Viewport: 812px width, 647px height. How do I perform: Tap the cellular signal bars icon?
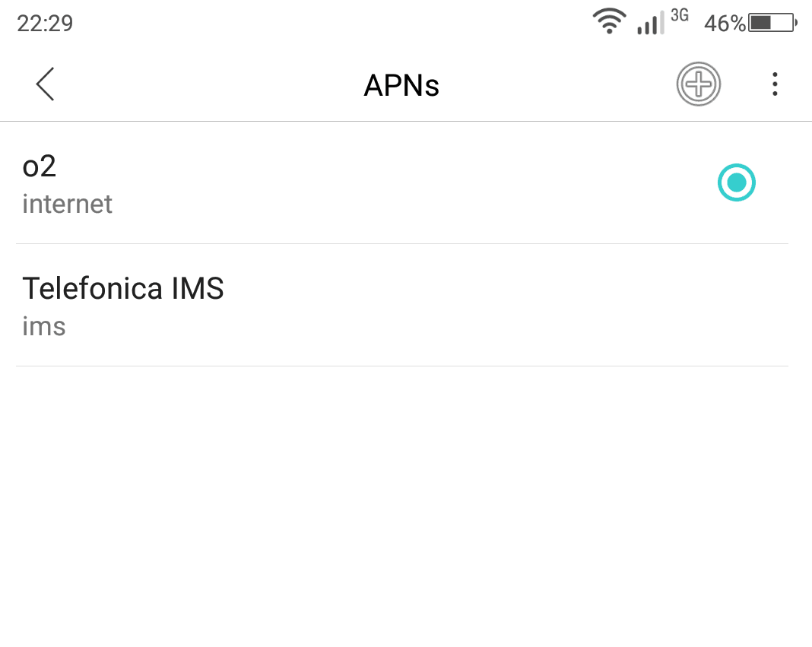coord(650,24)
